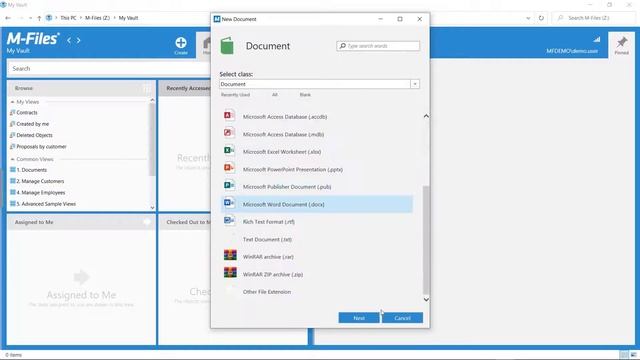Open the 4. Manage Employees view
Screen dimensions: 640x360
(x=40, y=192)
